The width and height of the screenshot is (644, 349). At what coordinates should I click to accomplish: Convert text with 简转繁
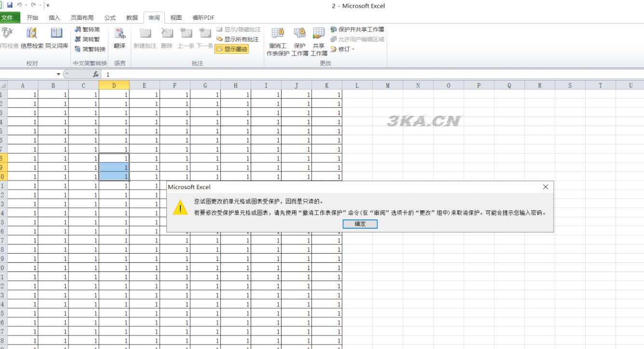(x=87, y=39)
